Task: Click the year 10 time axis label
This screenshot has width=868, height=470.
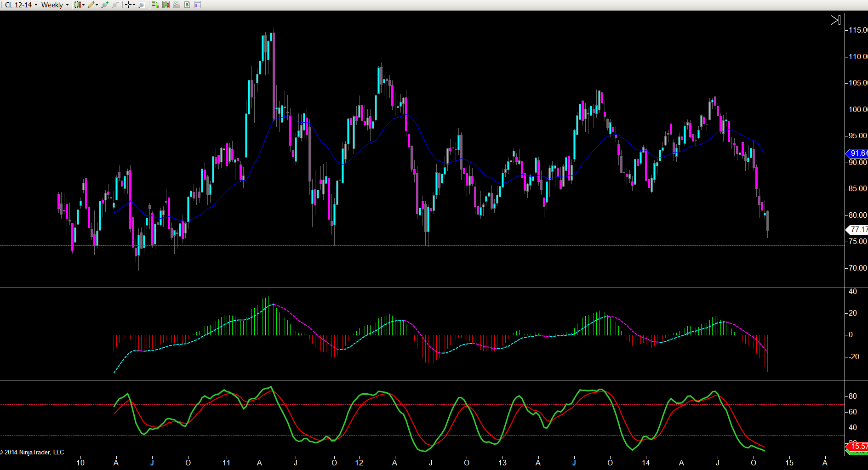Action: (x=80, y=463)
